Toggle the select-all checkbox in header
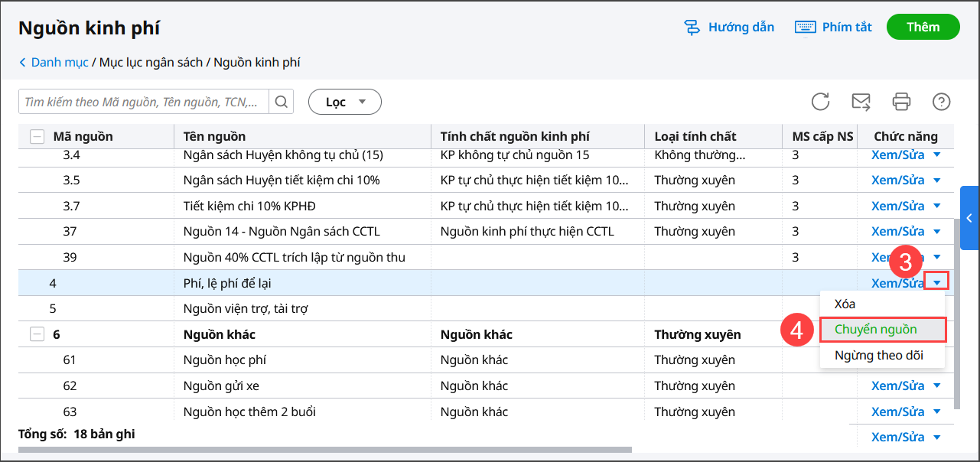 coord(37,137)
